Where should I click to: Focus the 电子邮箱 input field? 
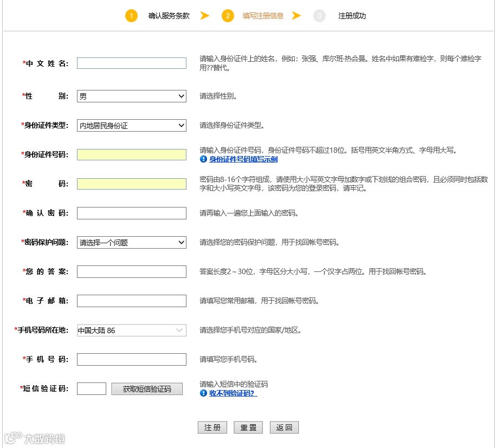tap(132, 301)
